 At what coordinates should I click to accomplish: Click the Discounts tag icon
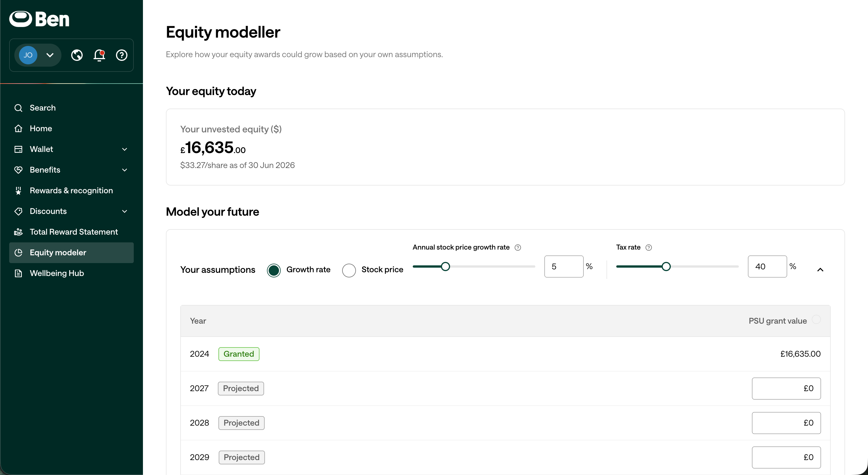(18, 211)
